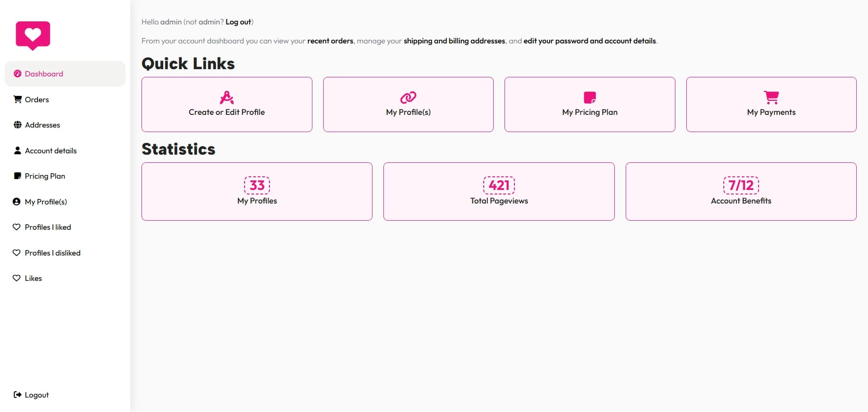Follow the recent orders link

pyautogui.click(x=330, y=41)
